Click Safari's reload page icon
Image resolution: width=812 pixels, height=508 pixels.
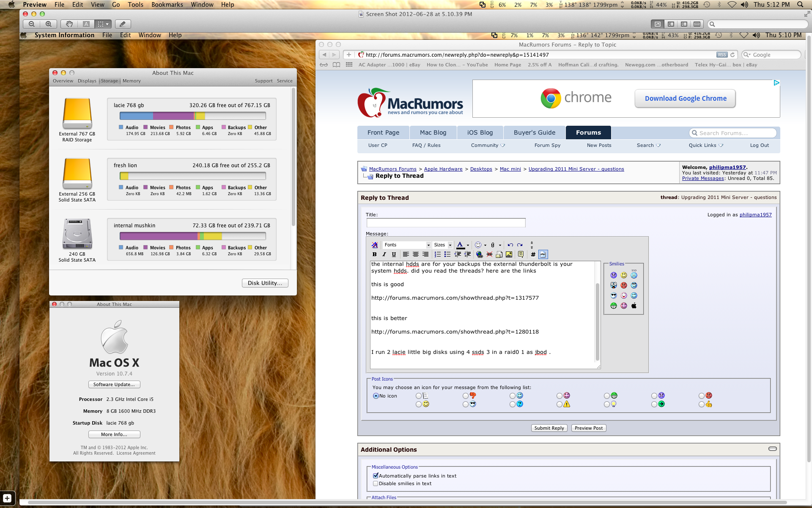[x=732, y=55]
